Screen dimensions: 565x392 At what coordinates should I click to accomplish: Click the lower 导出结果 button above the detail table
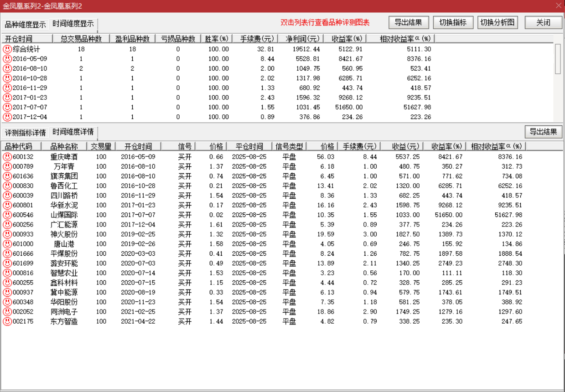[x=543, y=132]
